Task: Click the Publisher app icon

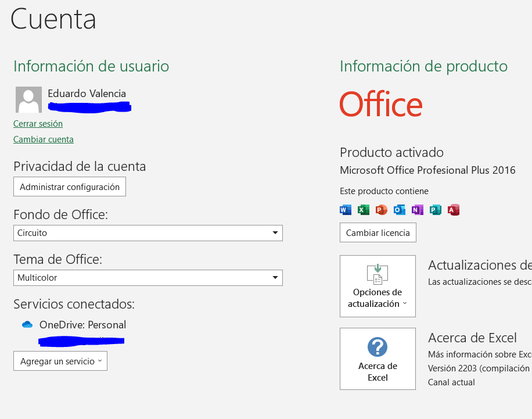Action: click(x=436, y=210)
